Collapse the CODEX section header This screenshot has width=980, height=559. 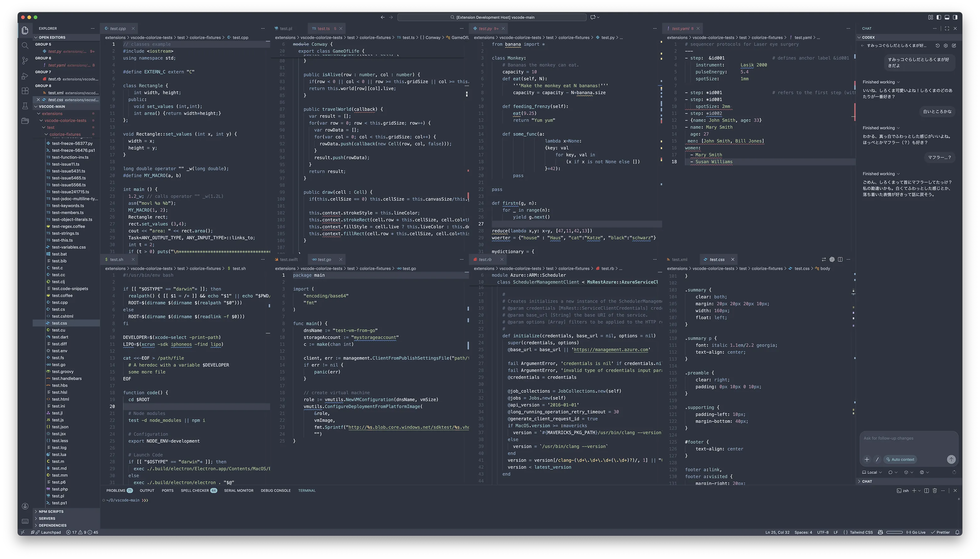tap(868, 38)
